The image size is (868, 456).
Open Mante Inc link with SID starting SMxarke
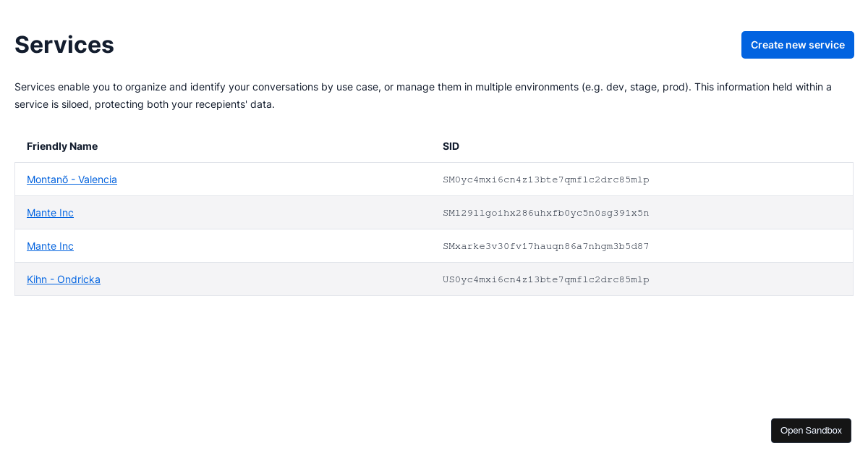coord(50,246)
